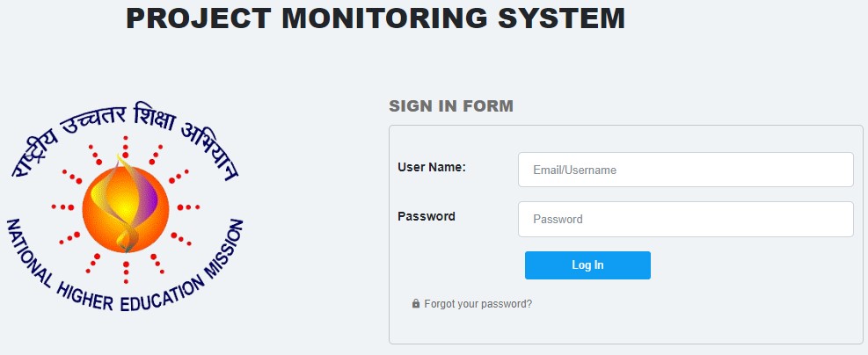
Task: Click the "Password" field label
Action: [427, 216]
